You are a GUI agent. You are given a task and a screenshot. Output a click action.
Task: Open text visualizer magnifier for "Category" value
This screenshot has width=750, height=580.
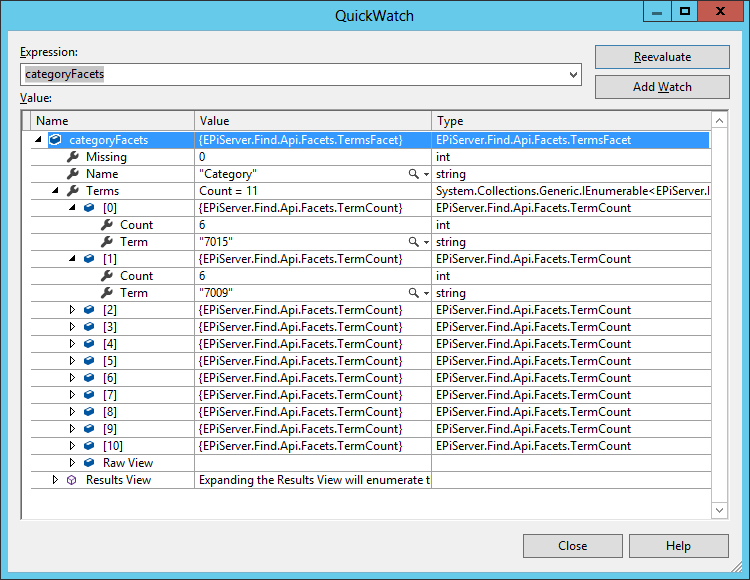(414, 174)
